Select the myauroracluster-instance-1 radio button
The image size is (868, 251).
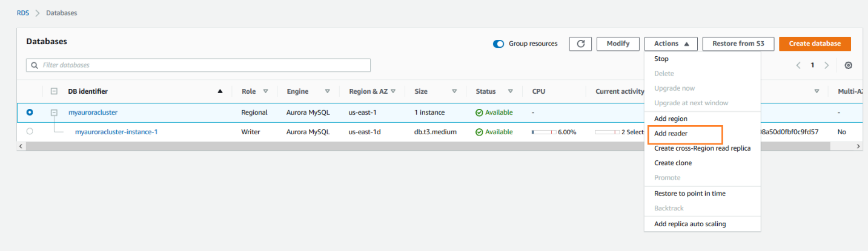pos(30,131)
